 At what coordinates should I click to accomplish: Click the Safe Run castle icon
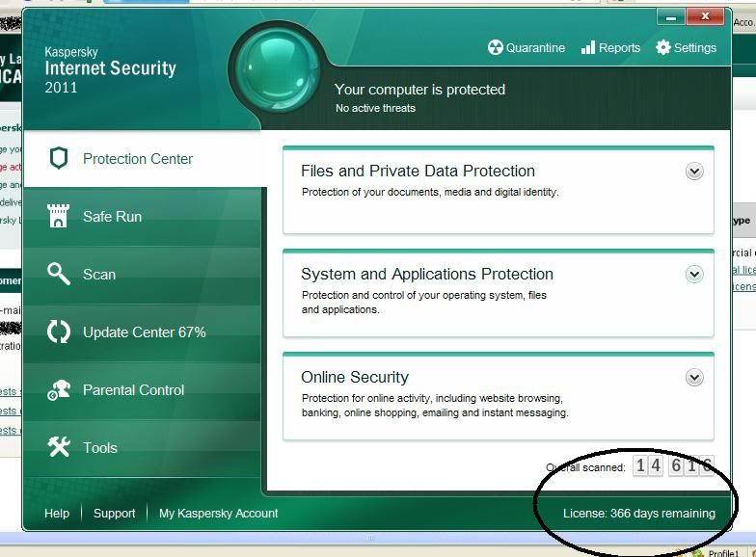[x=58, y=216]
